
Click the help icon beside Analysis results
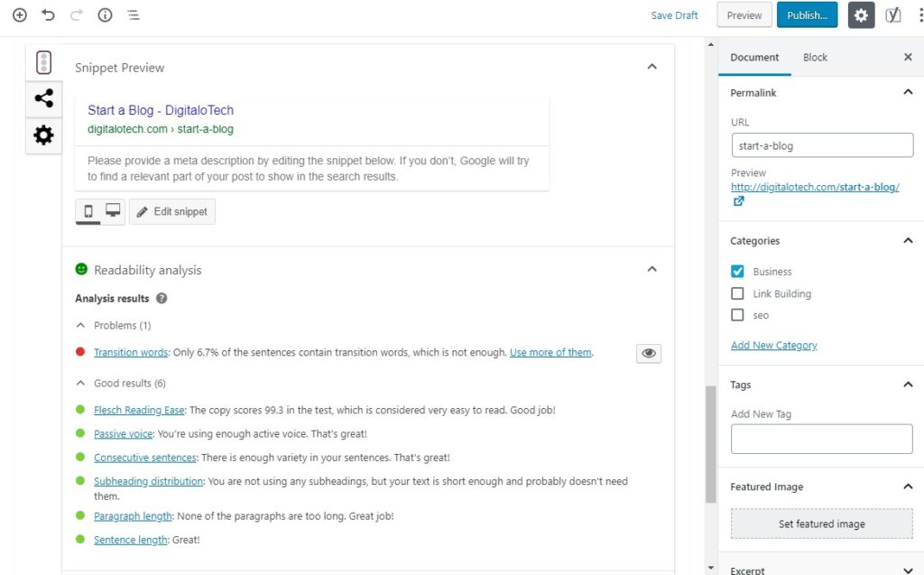[162, 299]
